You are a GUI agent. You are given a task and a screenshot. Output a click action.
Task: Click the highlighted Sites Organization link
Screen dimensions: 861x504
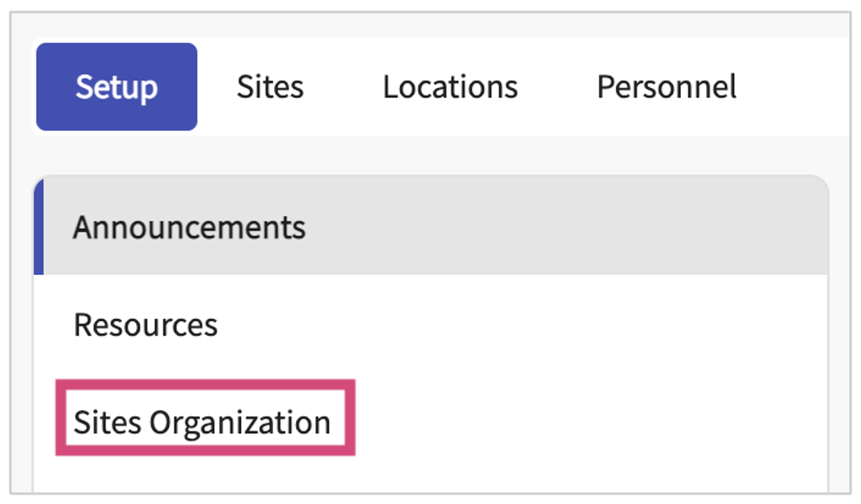coord(202,422)
